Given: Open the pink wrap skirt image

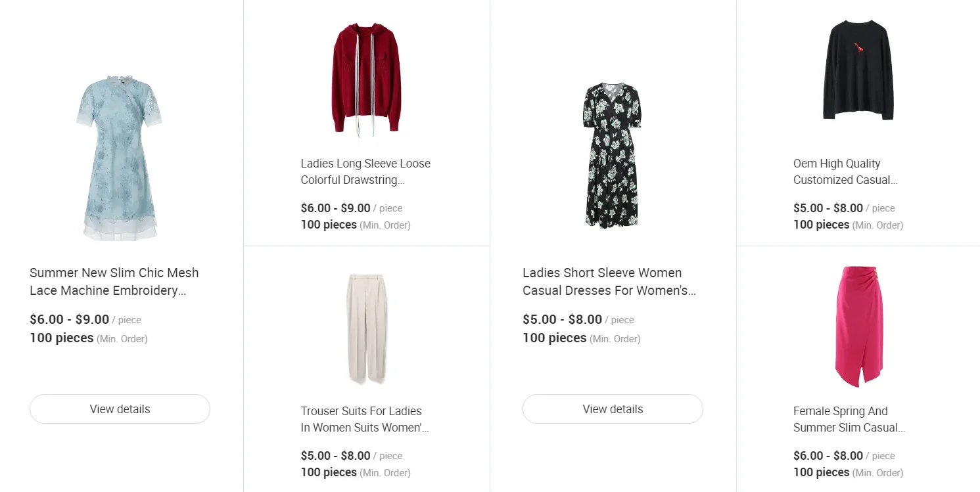Looking at the screenshot, I should pos(858,326).
